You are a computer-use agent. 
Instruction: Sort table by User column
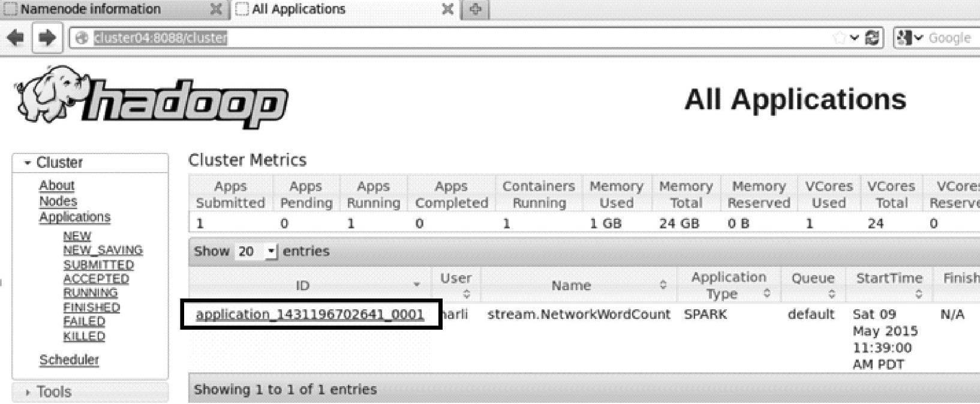click(456, 285)
